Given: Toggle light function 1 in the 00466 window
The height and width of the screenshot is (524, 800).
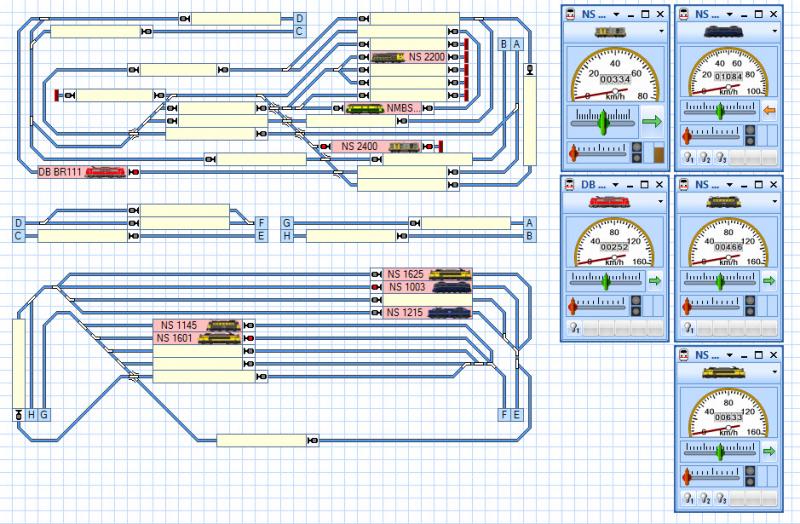Looking at the screenshot, I should pos(689,328).
